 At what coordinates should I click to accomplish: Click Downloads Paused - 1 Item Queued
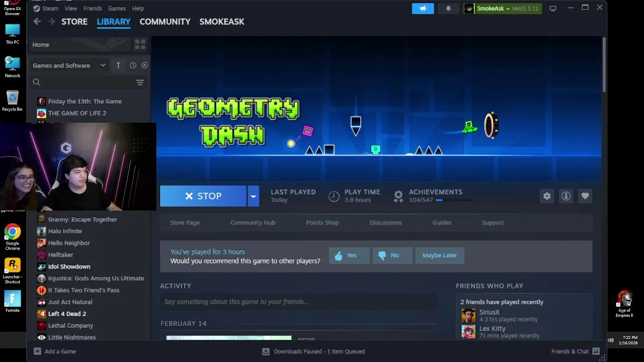click(319, 351)
